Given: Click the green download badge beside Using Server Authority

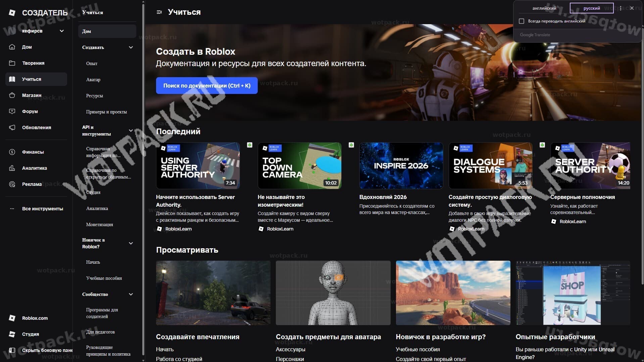Looking at the screenshot, I should point(250,145).
